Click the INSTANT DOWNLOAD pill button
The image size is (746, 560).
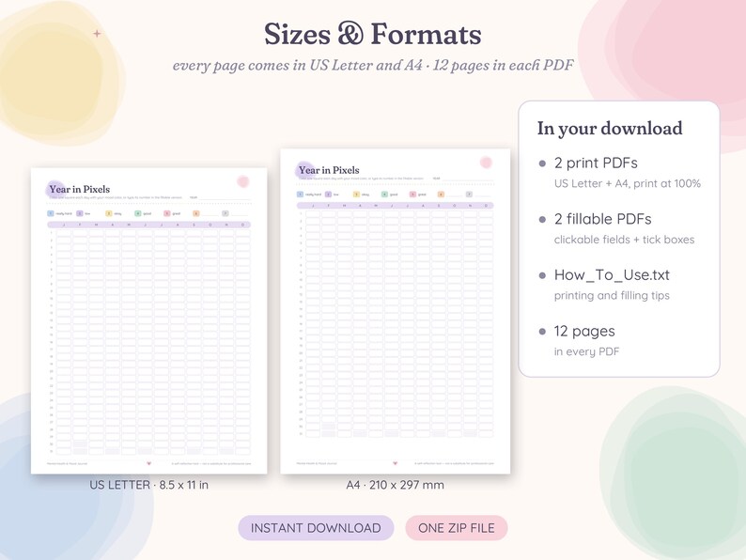tap(316, 528)
